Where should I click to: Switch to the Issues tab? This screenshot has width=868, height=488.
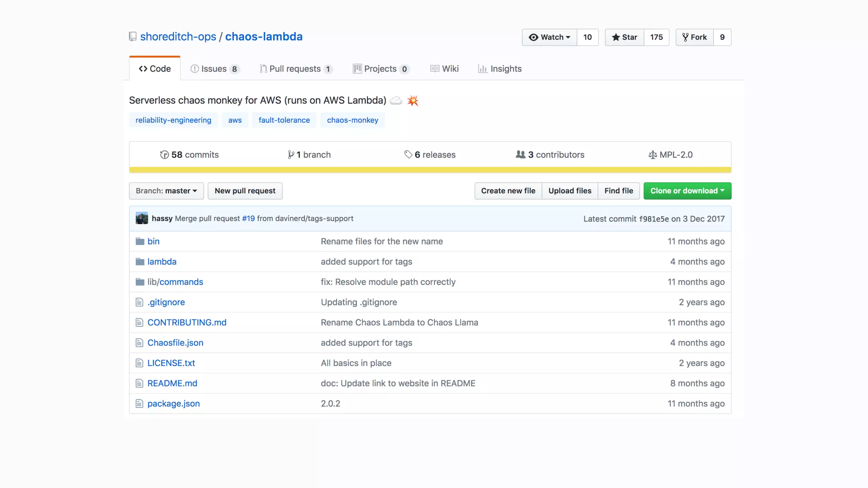[215, 69]
